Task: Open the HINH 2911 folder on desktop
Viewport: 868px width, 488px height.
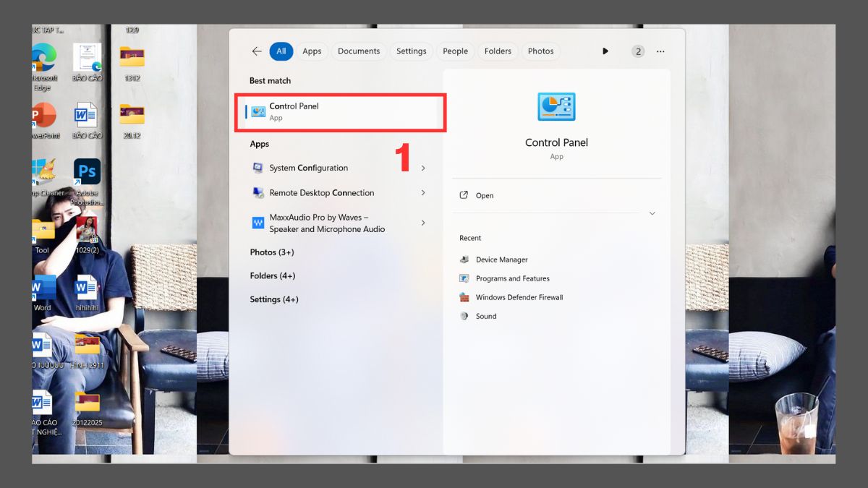Action: click(x=88, y=351)
